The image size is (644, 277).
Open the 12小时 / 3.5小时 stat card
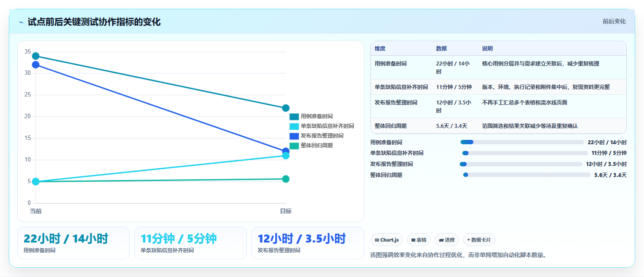click(x=308, y=243)
